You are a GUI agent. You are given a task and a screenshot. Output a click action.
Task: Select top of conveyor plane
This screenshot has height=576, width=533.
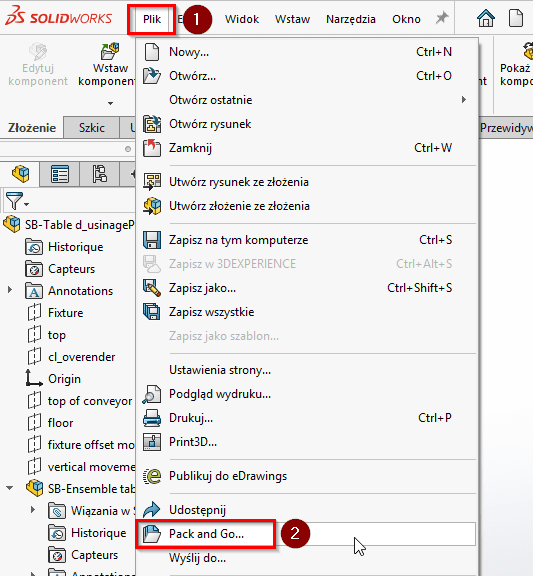coord(80,401)
